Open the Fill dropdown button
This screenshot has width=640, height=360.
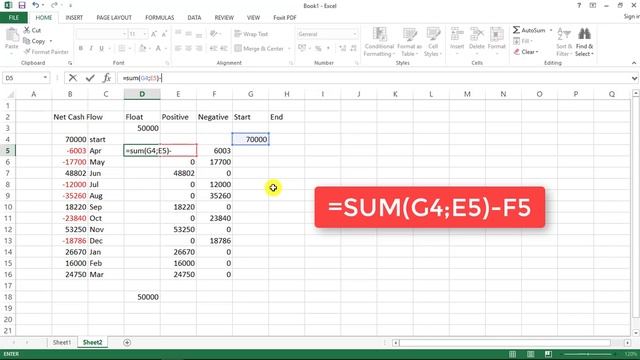tap(523, 41)
